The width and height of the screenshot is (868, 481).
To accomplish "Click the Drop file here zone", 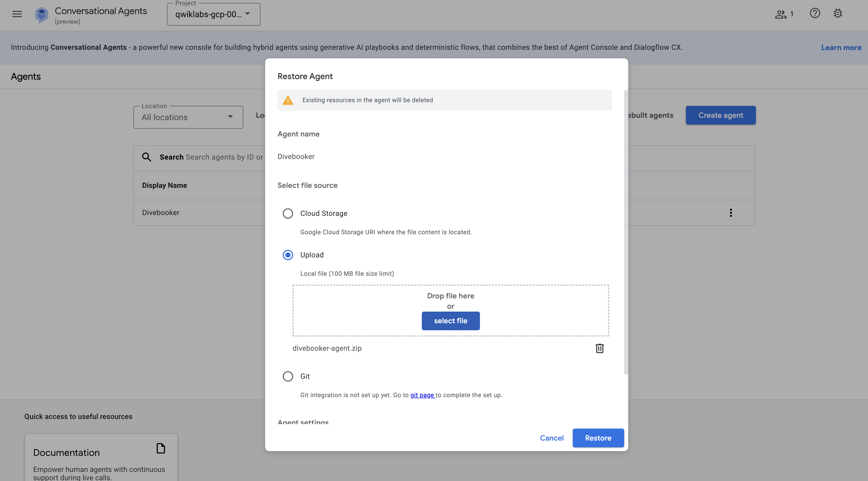I will [451, 310].
